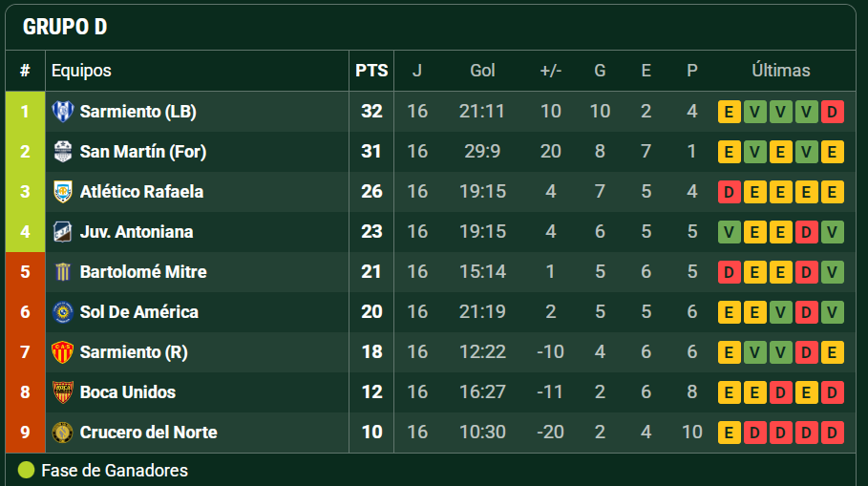Open the Atlético Rafaela team link
Screen dimensions: 868x486
coord(141,192)
